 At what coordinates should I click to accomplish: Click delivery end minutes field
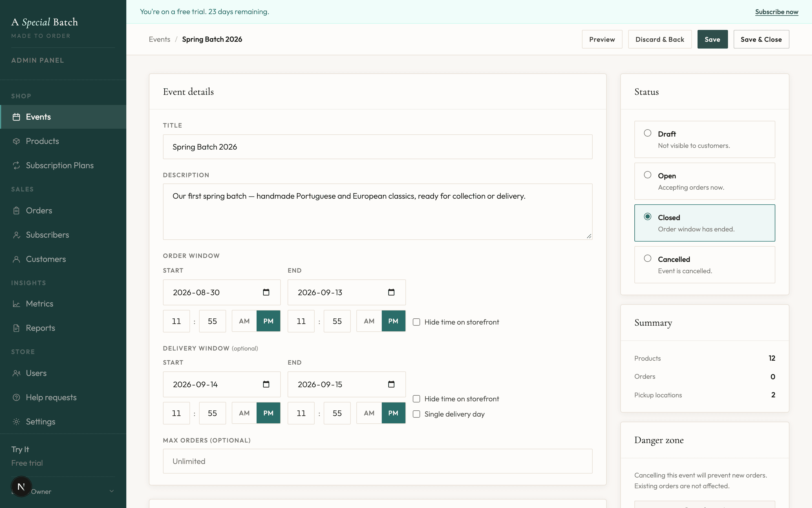pyautogui.click(x=337, y=413)
